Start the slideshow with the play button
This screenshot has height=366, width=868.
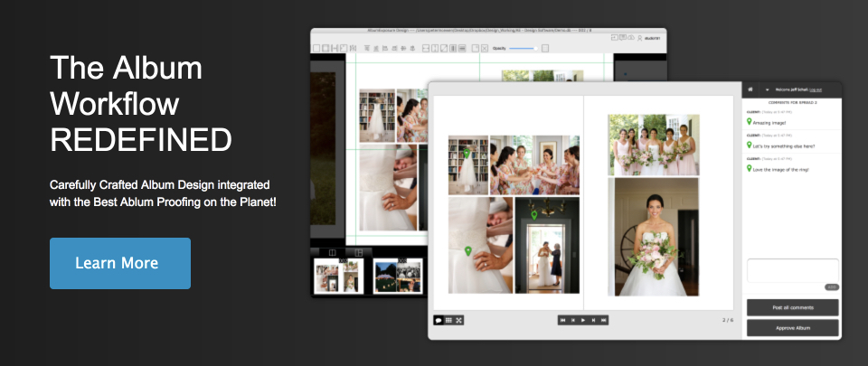pyautogui.click(x=583, y=320)
